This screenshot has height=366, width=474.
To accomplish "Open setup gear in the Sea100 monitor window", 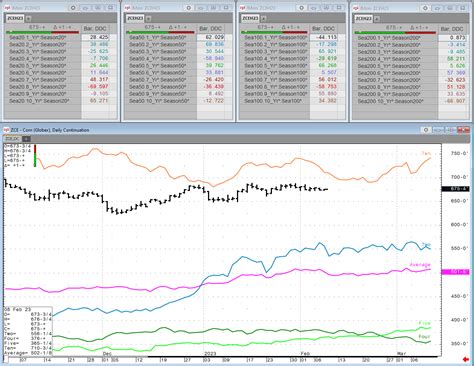I will 301,8.
